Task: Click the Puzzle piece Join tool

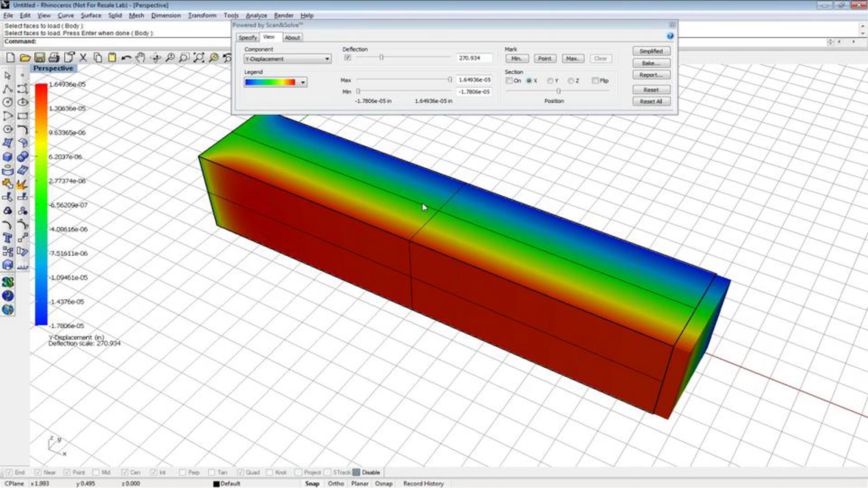Action: pyautogui.click(x=8, y=184)
